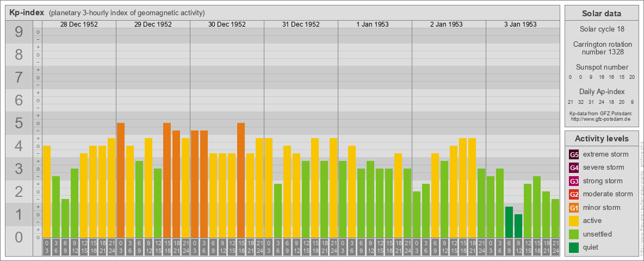Viewport: 644px width, 261px height.
Task: Click the Daily Ap-index value '32'
Action: point(581,102)
